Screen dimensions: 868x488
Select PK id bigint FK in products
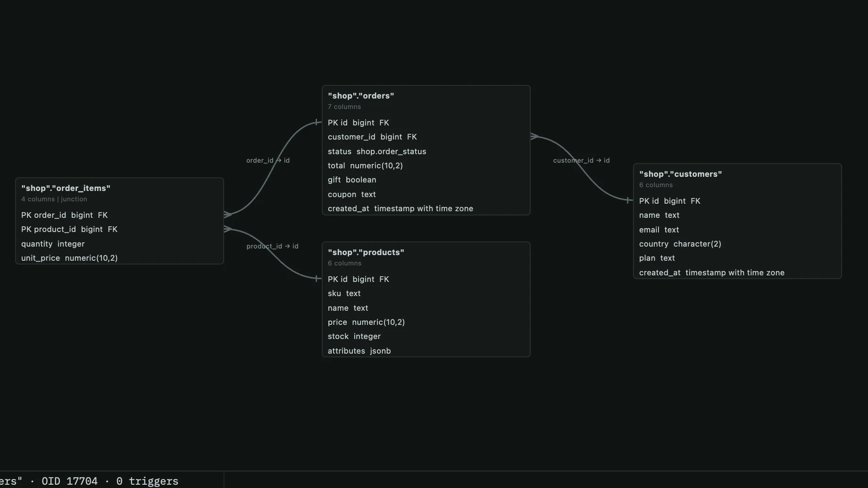tap(426, 279)
